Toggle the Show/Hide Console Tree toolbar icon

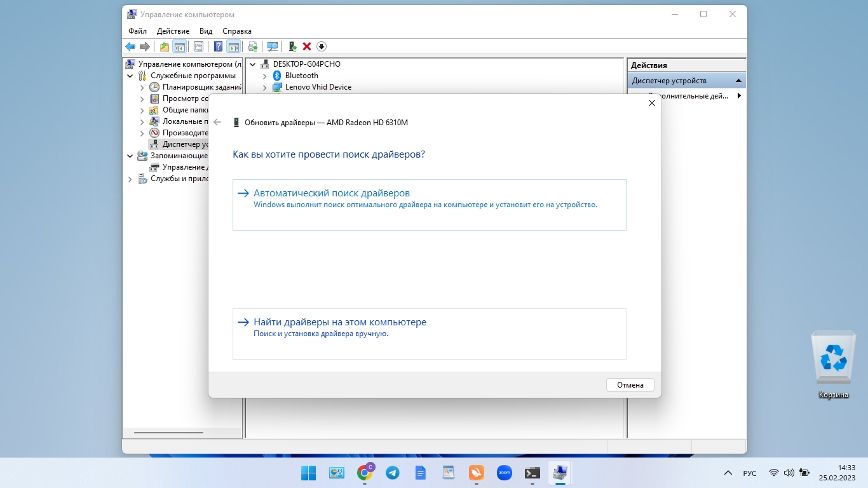(x=180, y=46)
